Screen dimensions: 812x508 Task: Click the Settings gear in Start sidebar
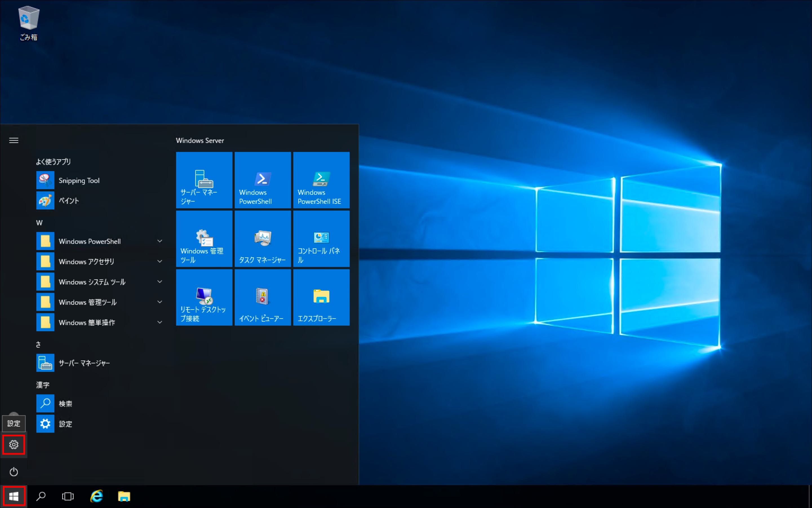coord(14,445)
